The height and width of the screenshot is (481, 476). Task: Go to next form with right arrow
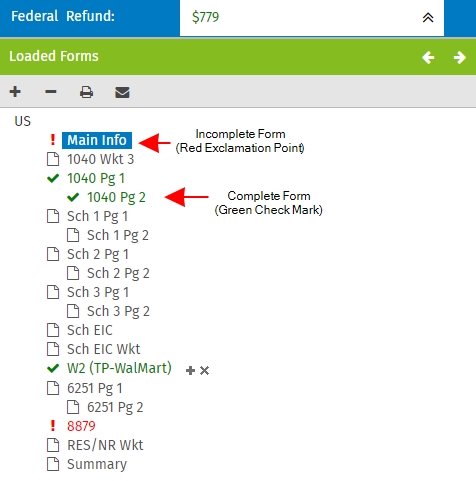click(460, 57)
